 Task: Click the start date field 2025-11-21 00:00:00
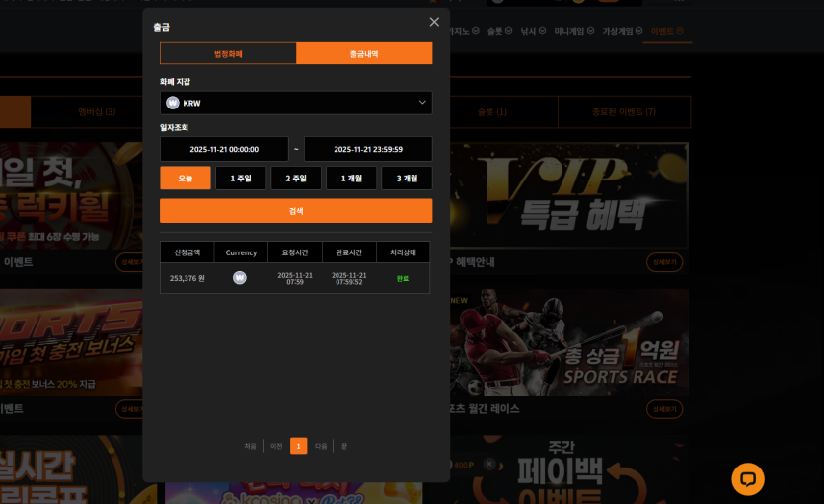tap(224, 149)
